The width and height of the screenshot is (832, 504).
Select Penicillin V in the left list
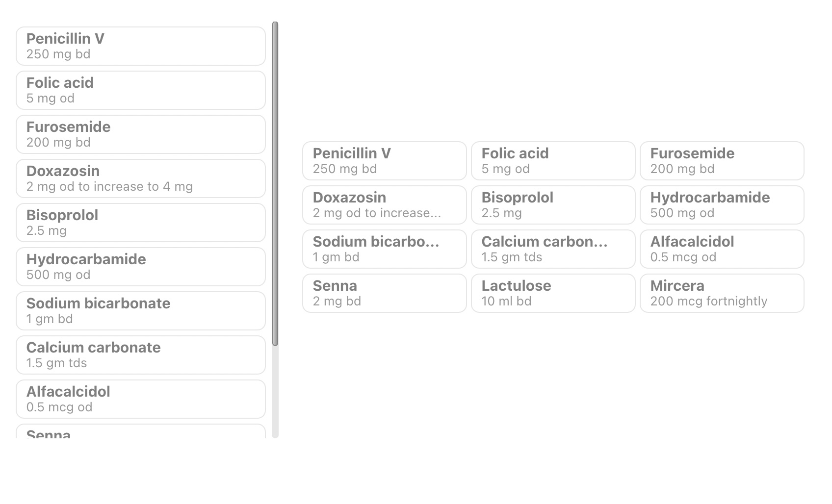point(140,46)
